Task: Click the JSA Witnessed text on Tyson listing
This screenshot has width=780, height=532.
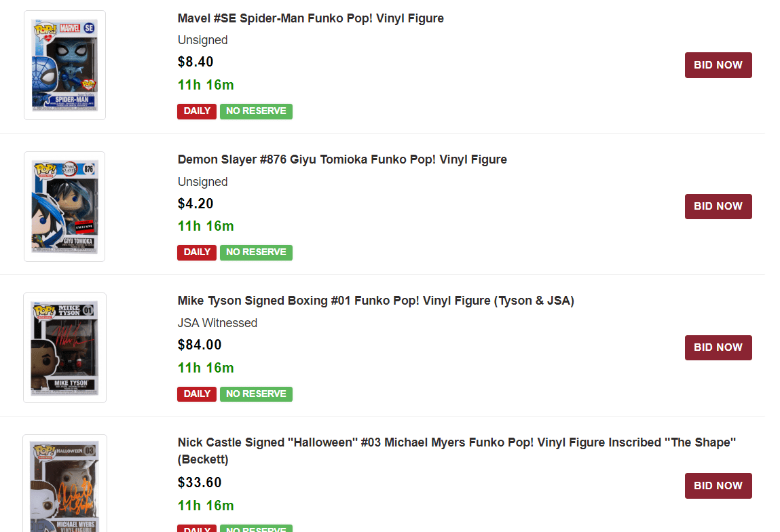Action: point(217,323)
